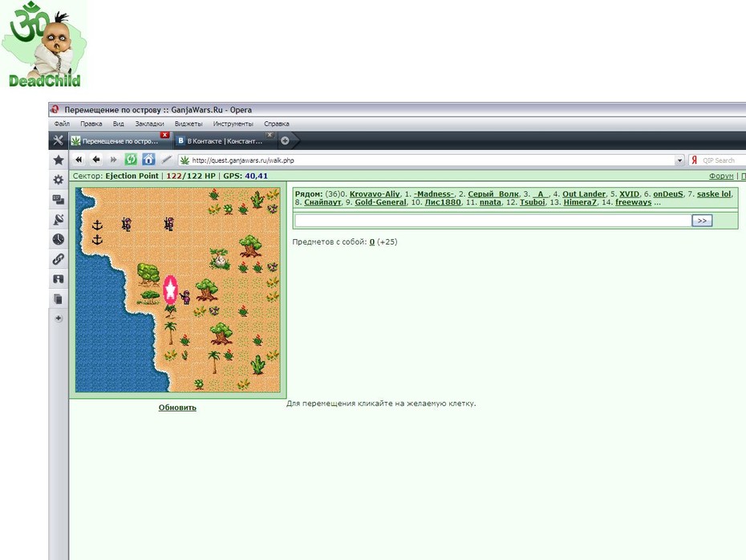Viewport: 746px width, 560px height.
Task: Open the Вид menu
Action: (119, 124)
